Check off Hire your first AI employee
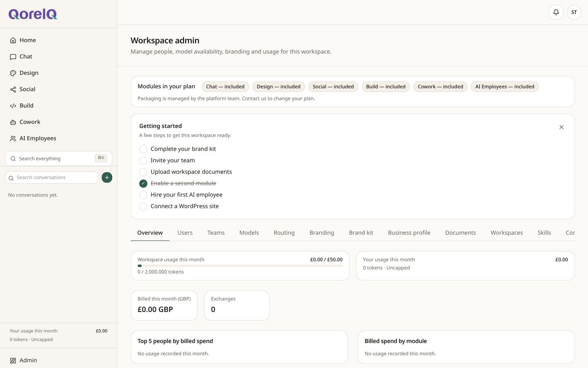The height and width of the screenshot is (368, 588). (143, 195)
